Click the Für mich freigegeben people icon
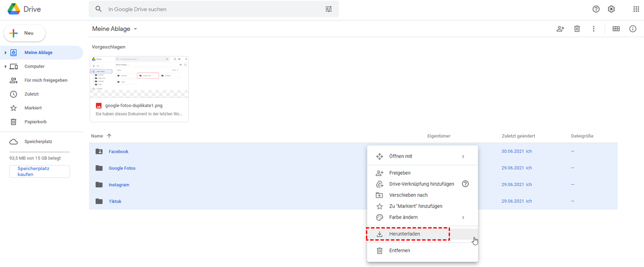 point(13,80)
